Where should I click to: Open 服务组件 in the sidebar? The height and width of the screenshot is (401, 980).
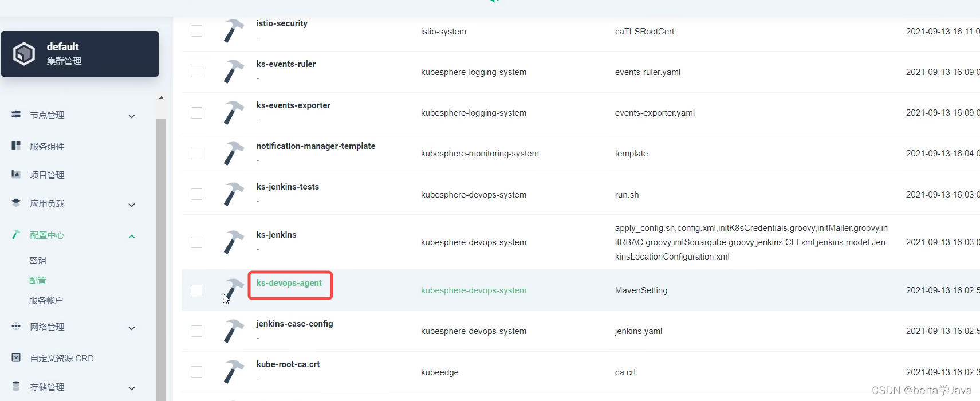(x=47, y=146)
